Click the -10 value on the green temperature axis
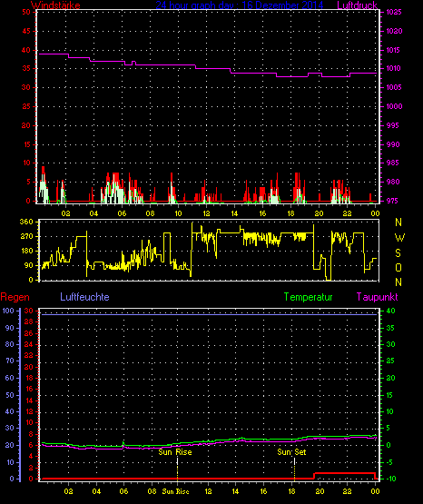The width and height of the screenshot is (423, 504). click(x=390, y=479)
